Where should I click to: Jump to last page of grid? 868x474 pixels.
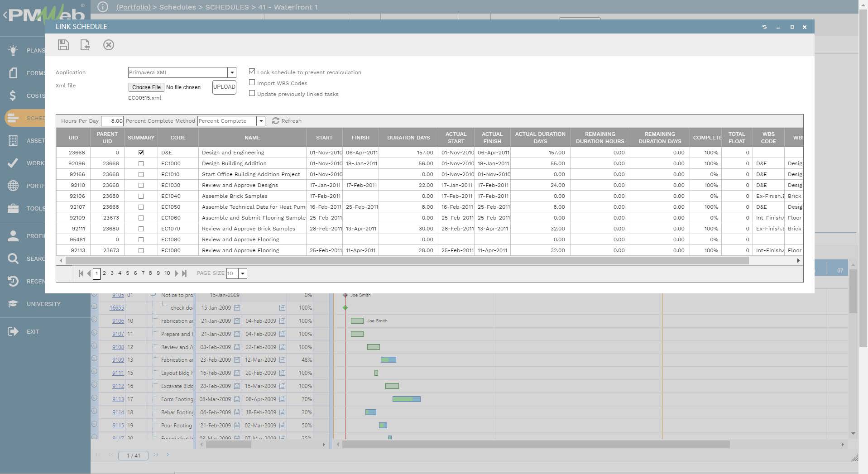pos(184,273)
